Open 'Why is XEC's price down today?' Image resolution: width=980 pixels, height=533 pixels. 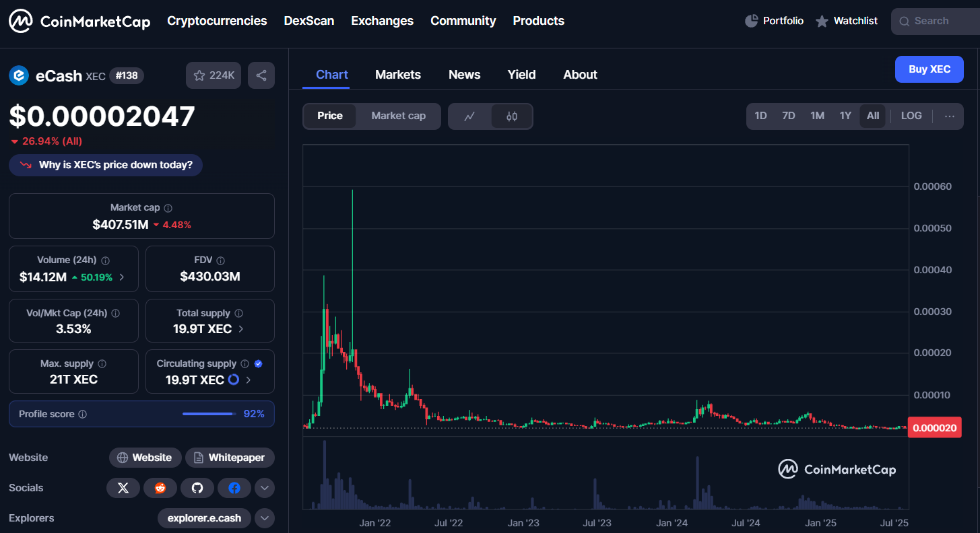(106, 165)
